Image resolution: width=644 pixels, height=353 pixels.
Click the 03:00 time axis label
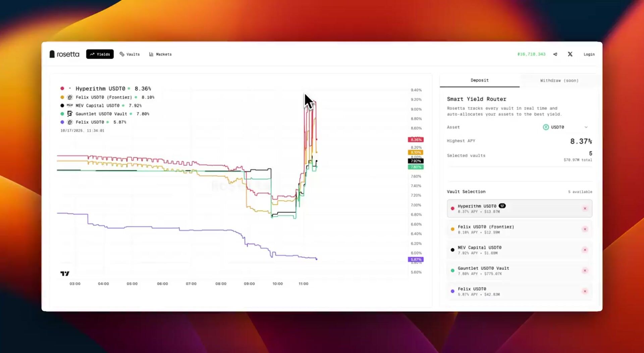[75, 284]
